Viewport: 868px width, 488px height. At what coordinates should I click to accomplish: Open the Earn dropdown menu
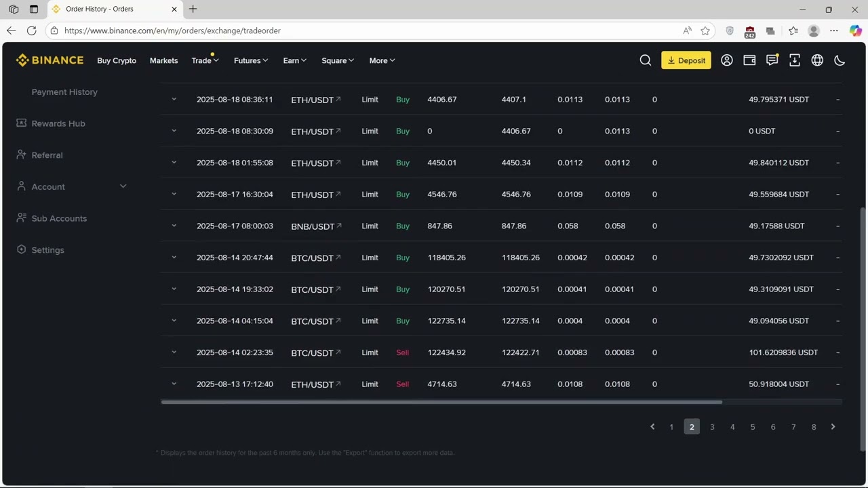click(x=295, y=60)
